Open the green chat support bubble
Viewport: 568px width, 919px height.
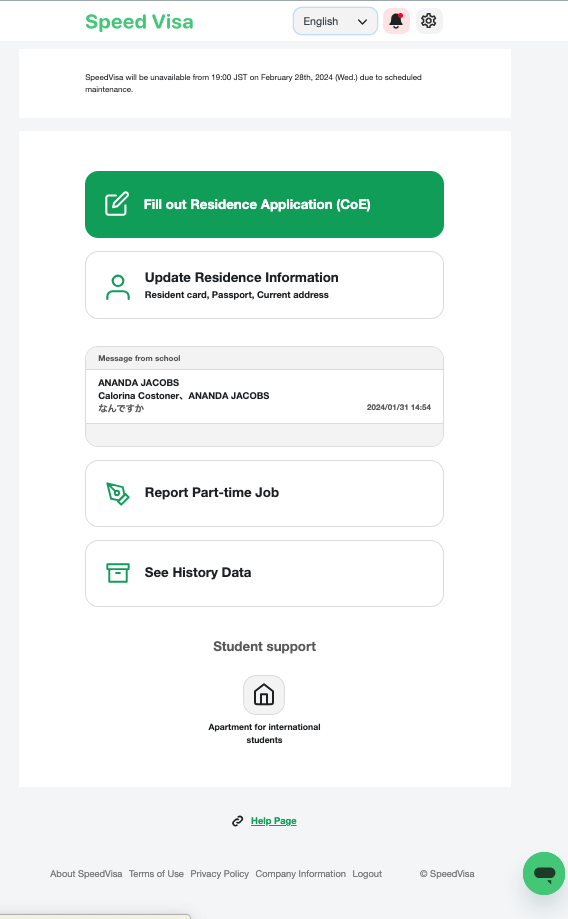coord(544,873)
